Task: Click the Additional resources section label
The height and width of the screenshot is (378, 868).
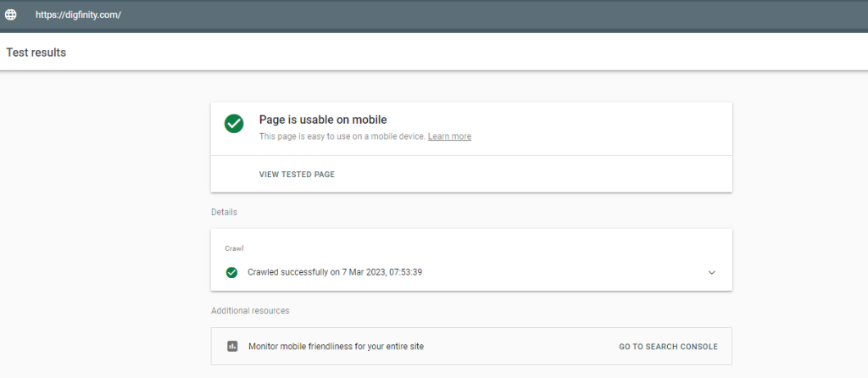Action: pos(250,310)
